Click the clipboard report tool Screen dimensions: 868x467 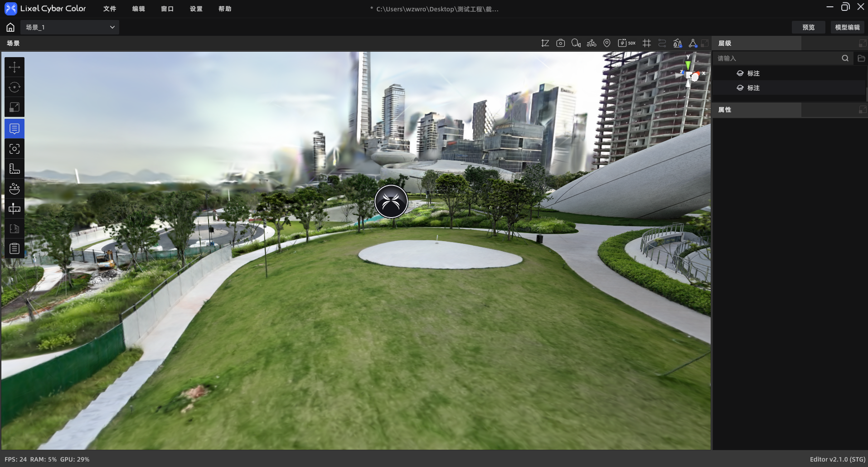click(x=15, y=248)
